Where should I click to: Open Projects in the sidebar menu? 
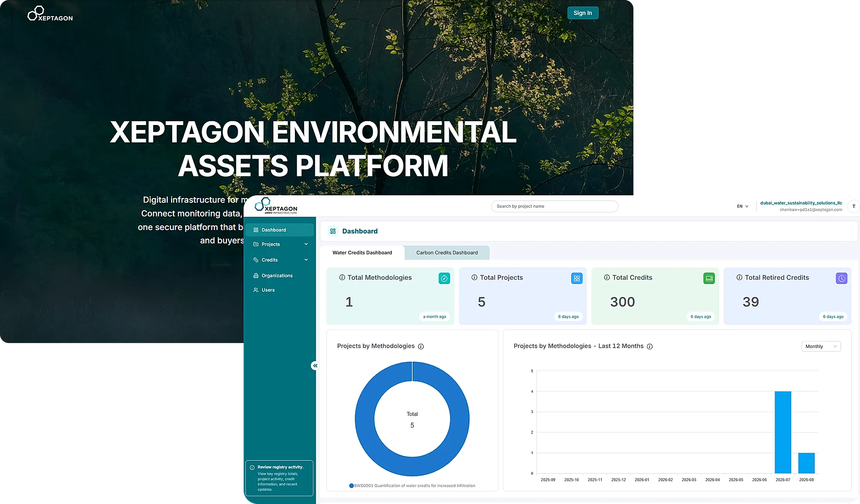(279, 244)
